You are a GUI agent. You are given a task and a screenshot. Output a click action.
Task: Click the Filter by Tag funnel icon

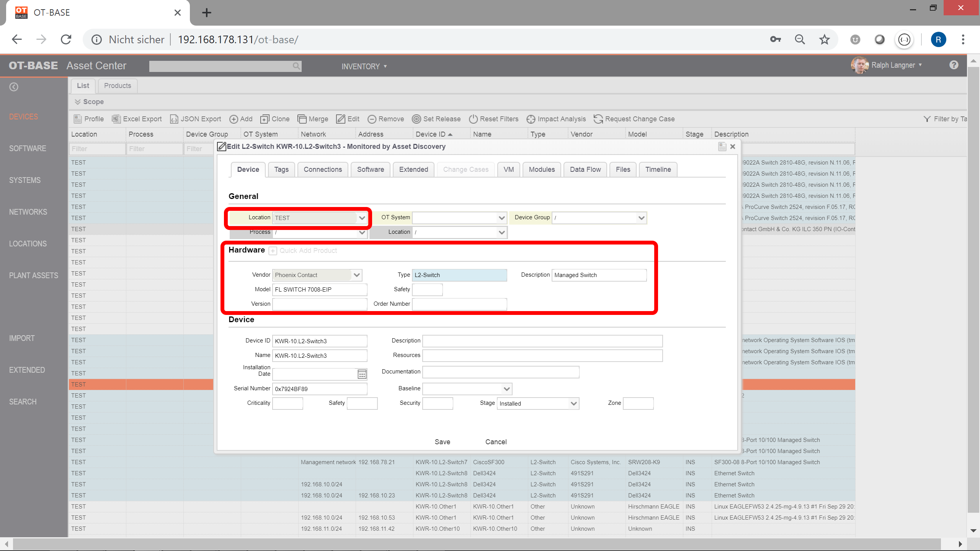(x=927, y=119)
